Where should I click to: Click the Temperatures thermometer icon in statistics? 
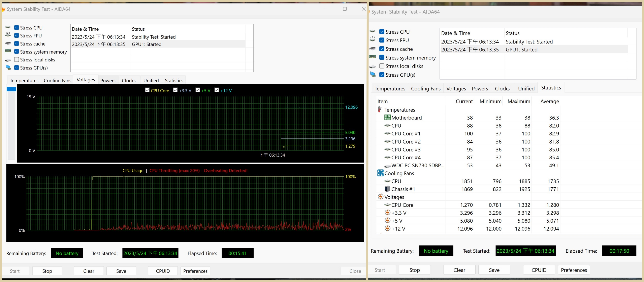380,110
